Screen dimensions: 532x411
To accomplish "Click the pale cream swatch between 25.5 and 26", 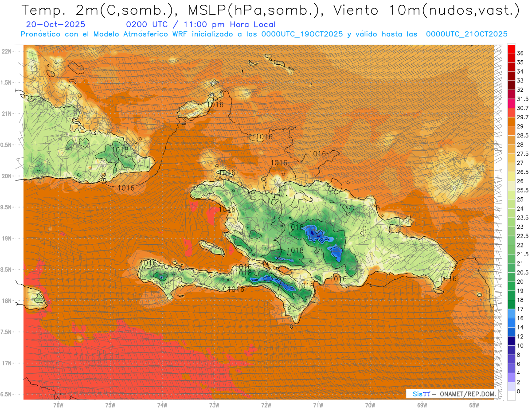I will coord(511,186).
